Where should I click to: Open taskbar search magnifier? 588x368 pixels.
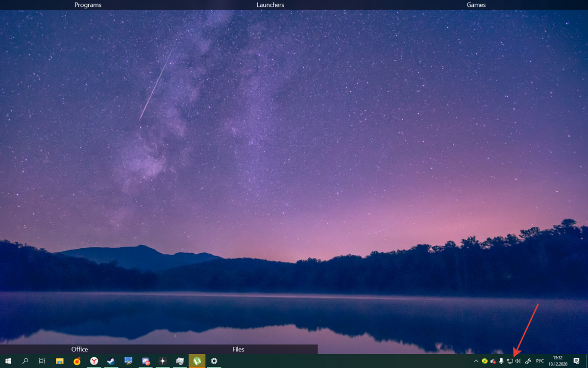pos(25,361)
